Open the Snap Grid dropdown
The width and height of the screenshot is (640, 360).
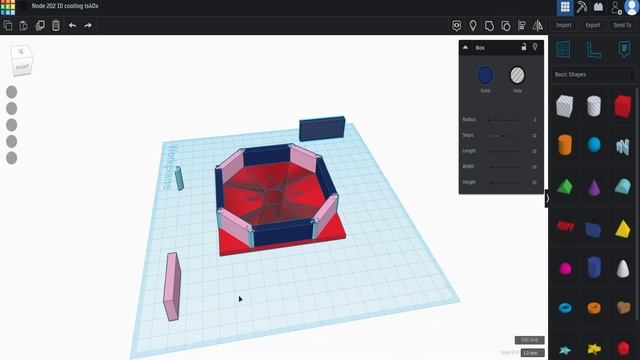point(533,353)
